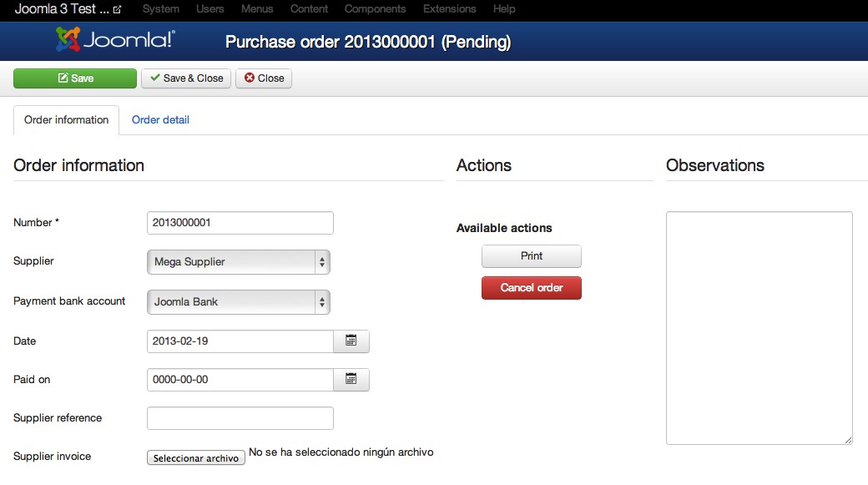Viewport: 868px width, 485px height.
Task: Click the external-link icon next to Joomla 3 Test
Action: pos(115,10)
